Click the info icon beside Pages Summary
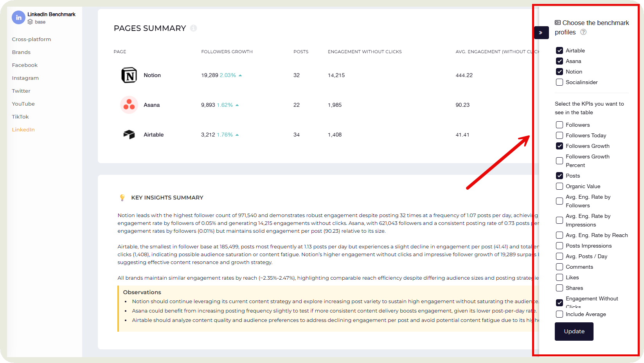 [x=193, y=28]
